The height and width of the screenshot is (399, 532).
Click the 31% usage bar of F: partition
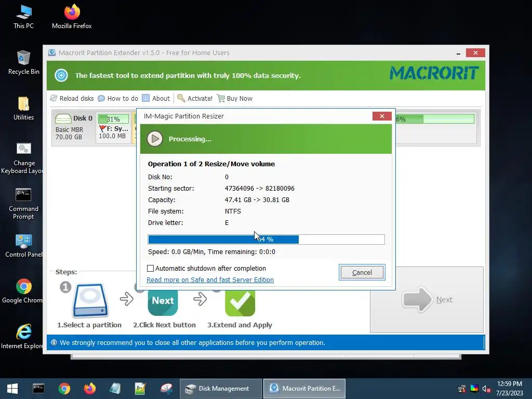point(113,119)
